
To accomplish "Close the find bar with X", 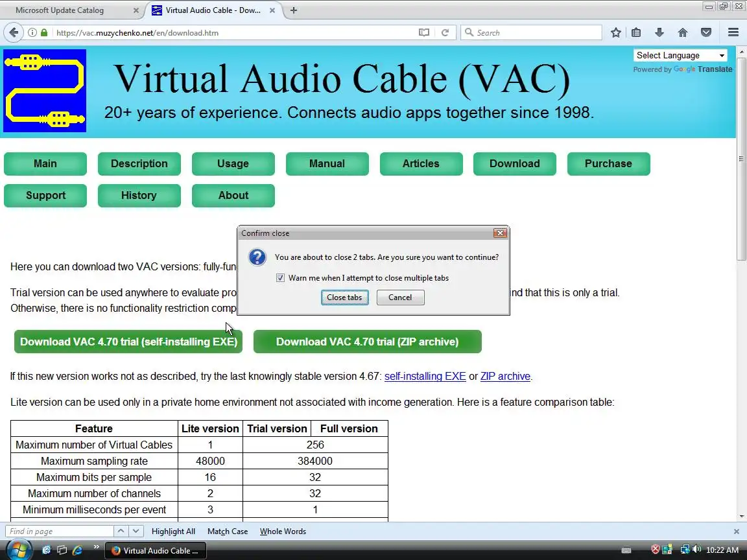I will [737, 531].
